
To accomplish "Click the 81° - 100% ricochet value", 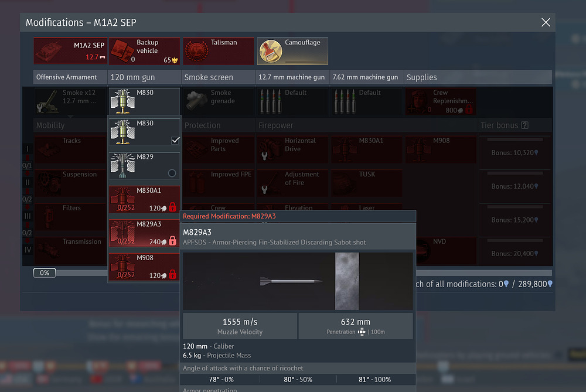I will point(375,379).
